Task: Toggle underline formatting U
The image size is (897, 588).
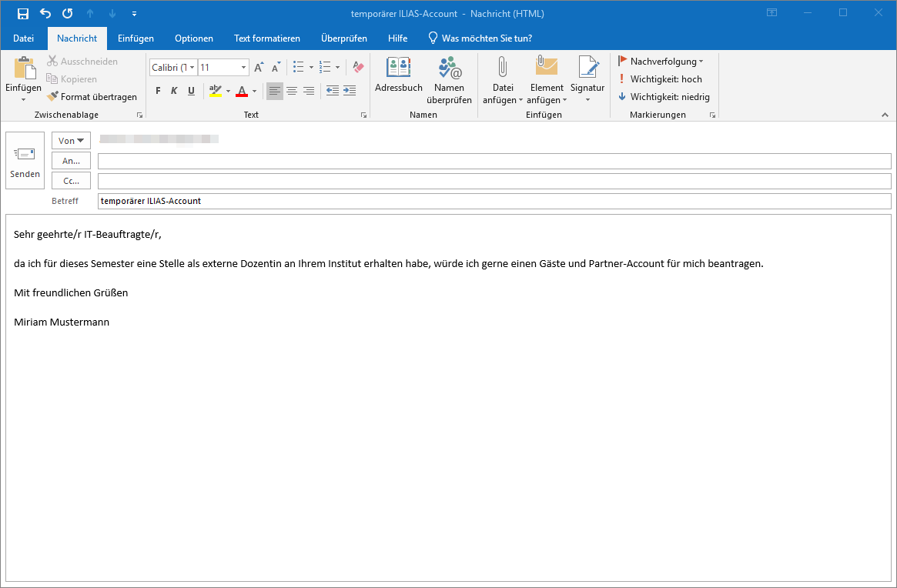Action: point(191,91)
